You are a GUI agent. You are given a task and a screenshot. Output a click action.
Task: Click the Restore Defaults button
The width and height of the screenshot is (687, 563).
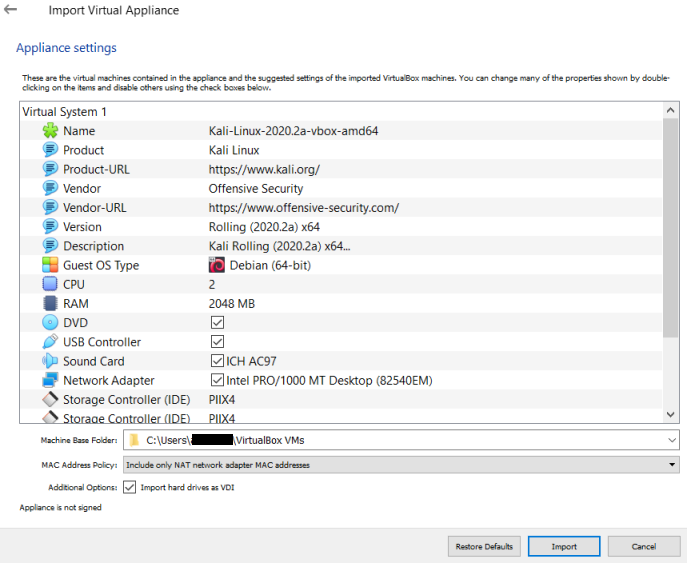pos(484,546)
